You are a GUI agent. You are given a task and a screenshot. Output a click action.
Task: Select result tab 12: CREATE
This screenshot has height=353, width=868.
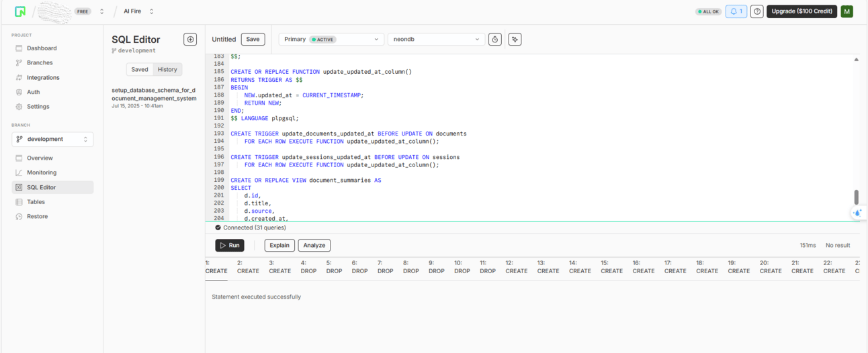[x=516, y=267]
